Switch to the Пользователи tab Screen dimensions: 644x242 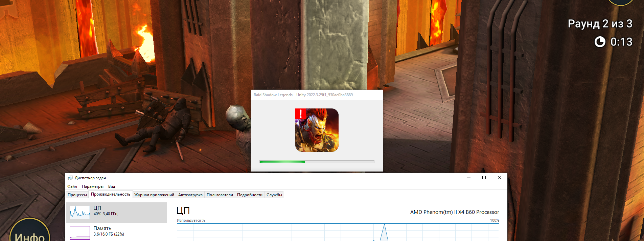220,195
